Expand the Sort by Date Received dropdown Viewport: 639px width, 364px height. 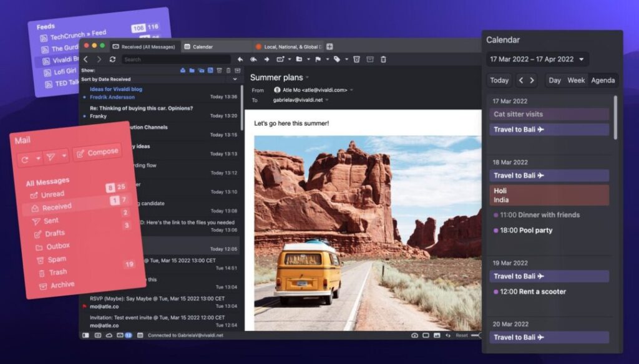[235, 79]
